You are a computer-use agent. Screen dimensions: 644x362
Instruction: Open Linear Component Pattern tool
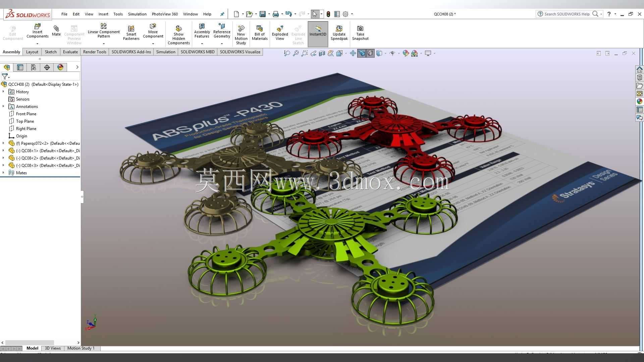click(x=104, y=31)
